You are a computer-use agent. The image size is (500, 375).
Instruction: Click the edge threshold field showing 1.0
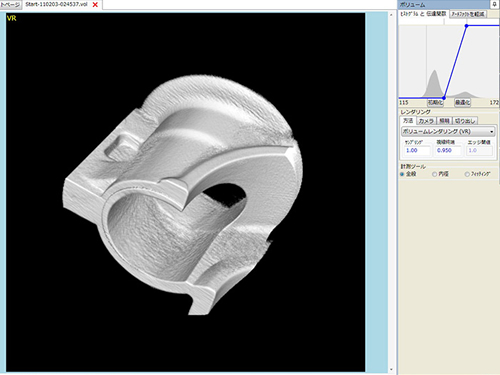click(480, 150)
